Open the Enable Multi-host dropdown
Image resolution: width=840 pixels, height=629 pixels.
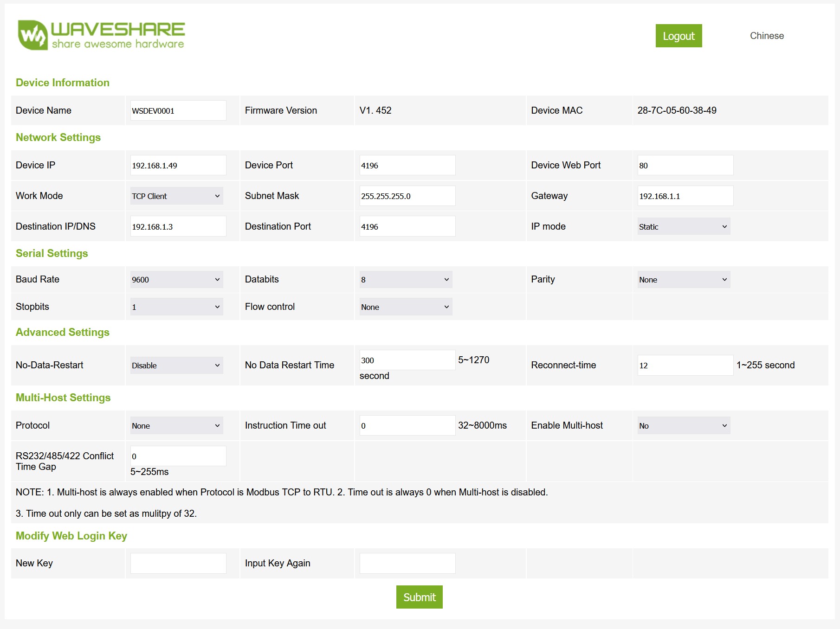pyautogui.click(x=683, y=425)
